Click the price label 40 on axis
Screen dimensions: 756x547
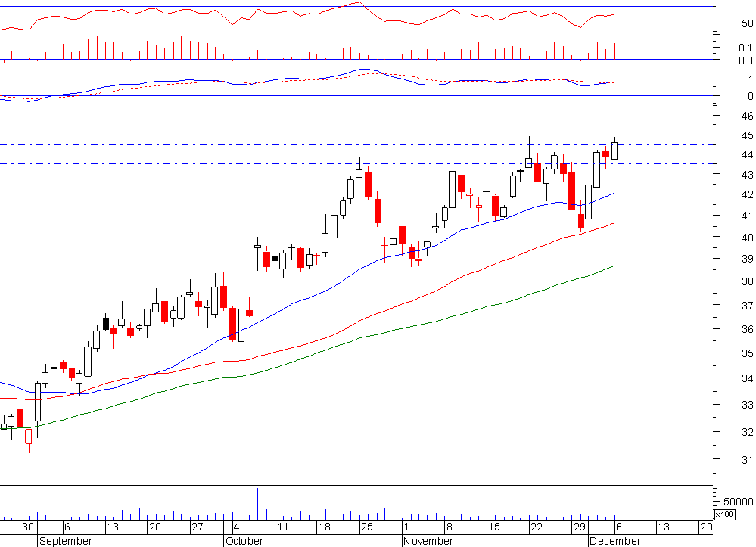point(747,237)
